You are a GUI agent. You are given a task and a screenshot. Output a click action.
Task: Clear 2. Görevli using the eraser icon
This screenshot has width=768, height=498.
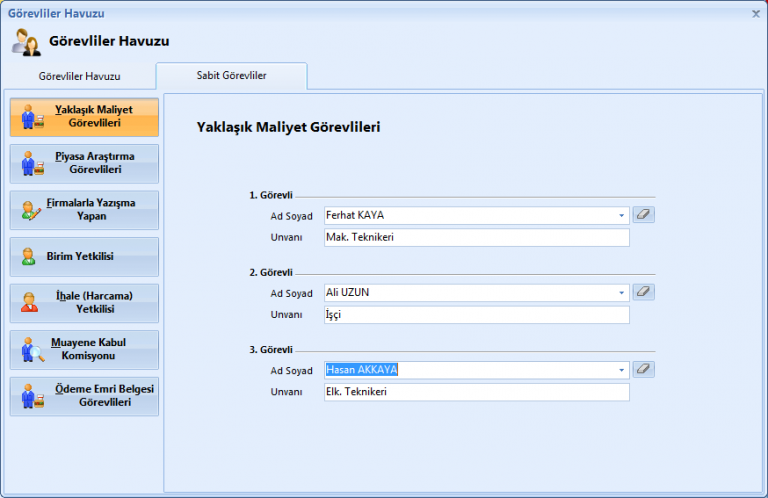(644, 292)
